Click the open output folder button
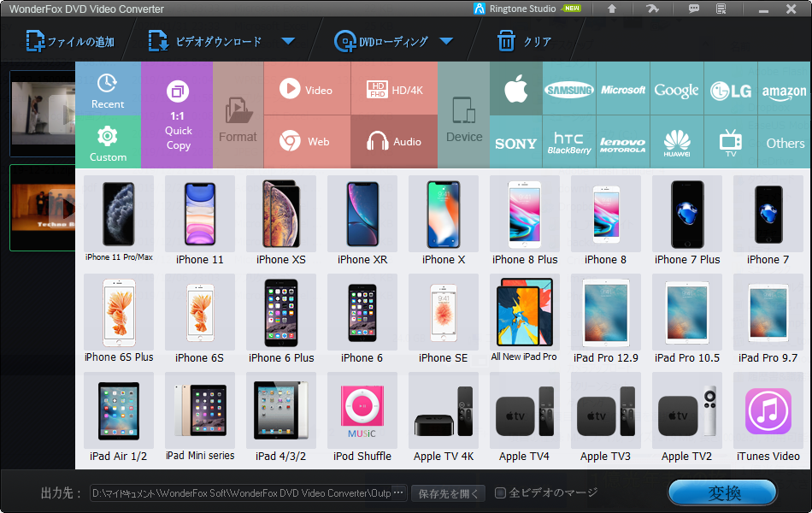 pyautogui.click(x=448, y=493)
